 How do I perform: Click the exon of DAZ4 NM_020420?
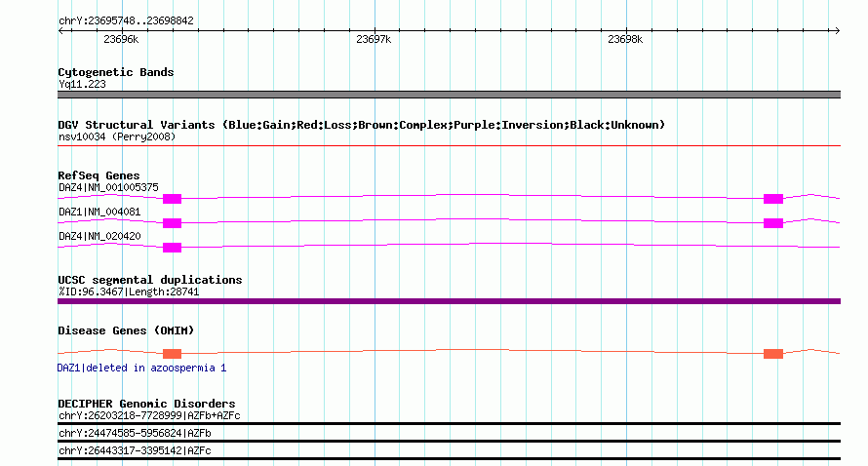173,248
